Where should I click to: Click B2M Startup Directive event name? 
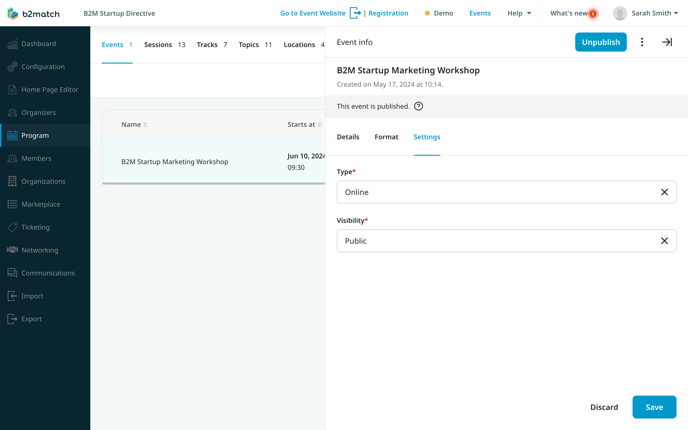[x=119, y=13]
